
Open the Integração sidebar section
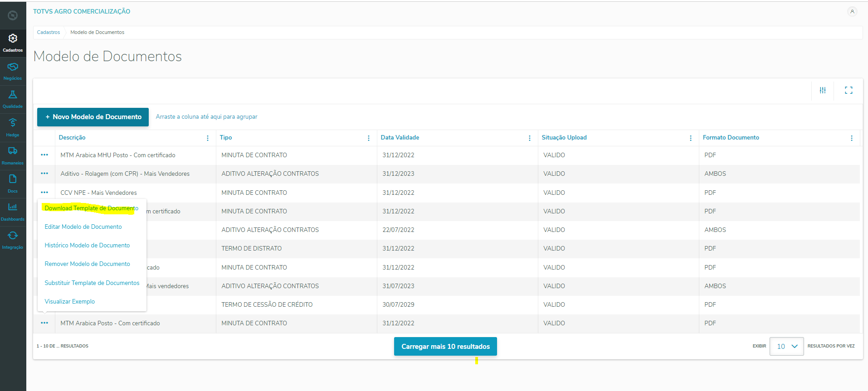(13, 240)
